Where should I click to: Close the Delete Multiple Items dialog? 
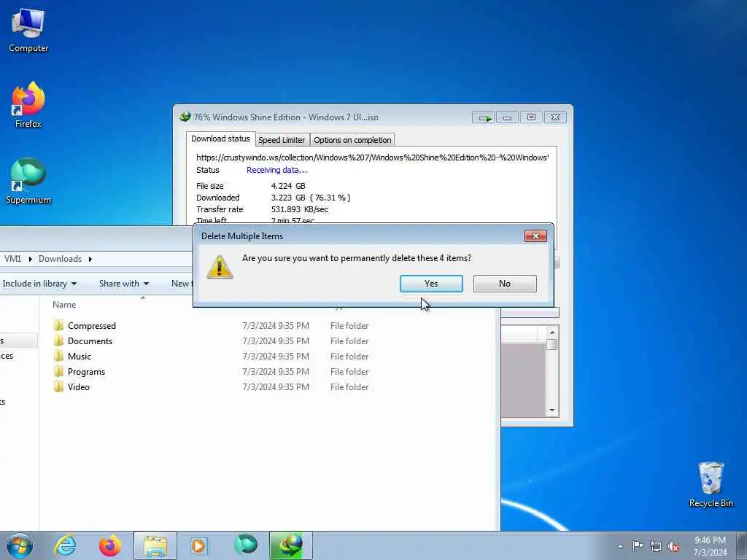coord(535,236)
